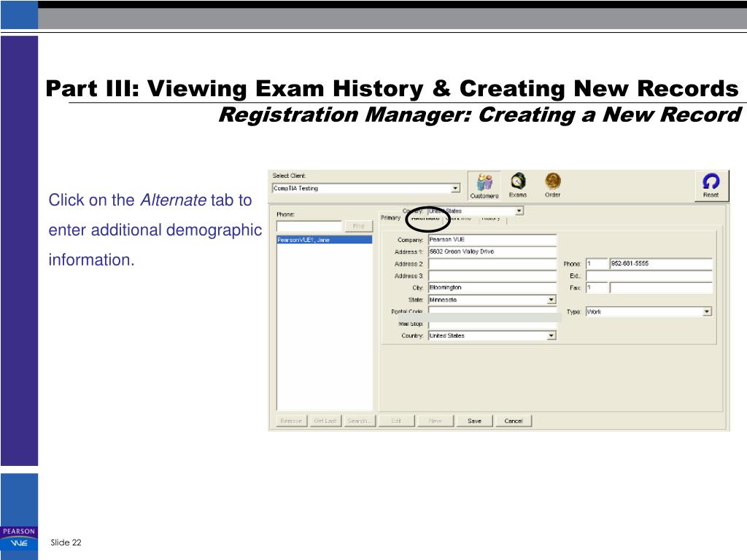This screenshot has width=747, height=560.
Task: Click the Mail Stop field
Action: 492,324
